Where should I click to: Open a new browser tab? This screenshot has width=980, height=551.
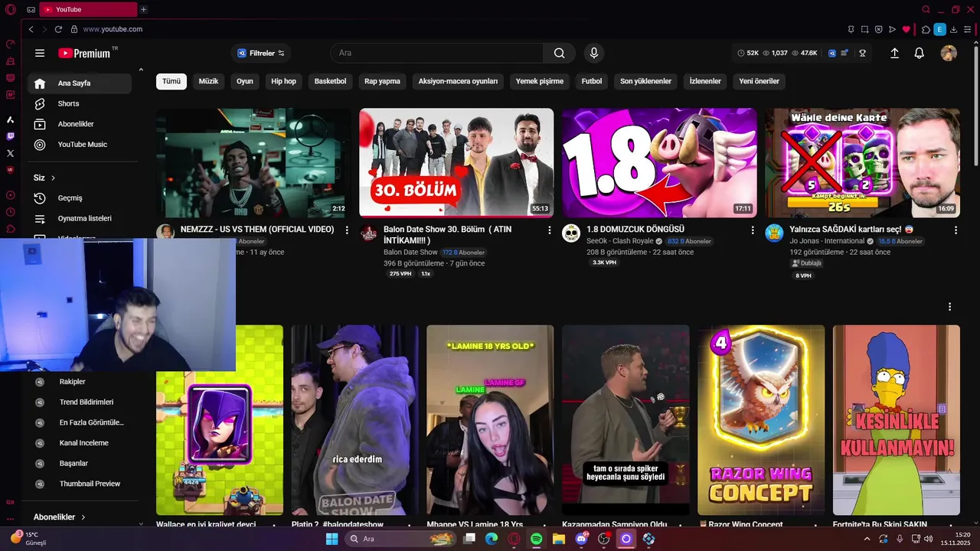143,9
